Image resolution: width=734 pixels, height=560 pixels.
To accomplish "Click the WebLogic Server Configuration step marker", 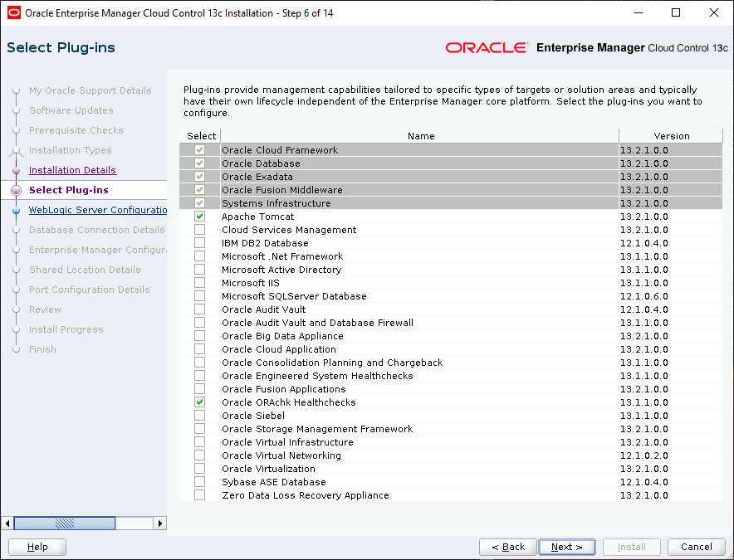I will (17, 211).
